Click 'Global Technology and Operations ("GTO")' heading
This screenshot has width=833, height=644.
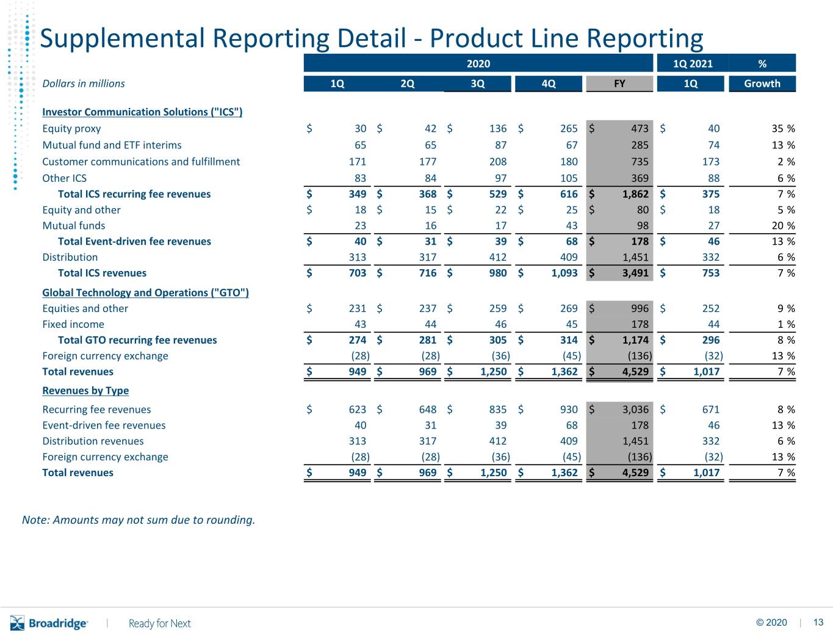coord(145,292)
